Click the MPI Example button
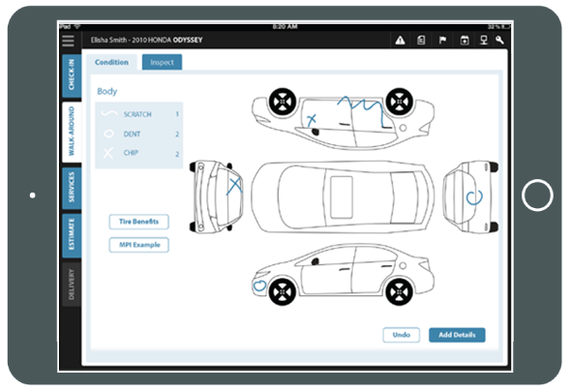Viewport: 570px width, 392px height. click(x=138, y=245)
